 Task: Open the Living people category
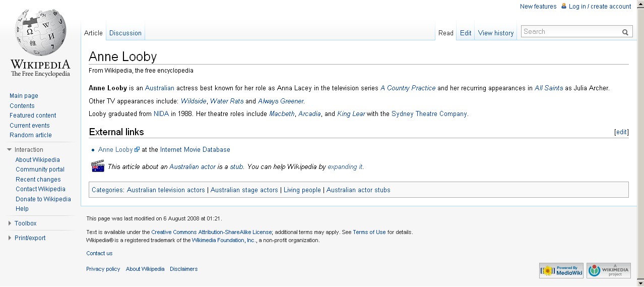coord(302,190)
